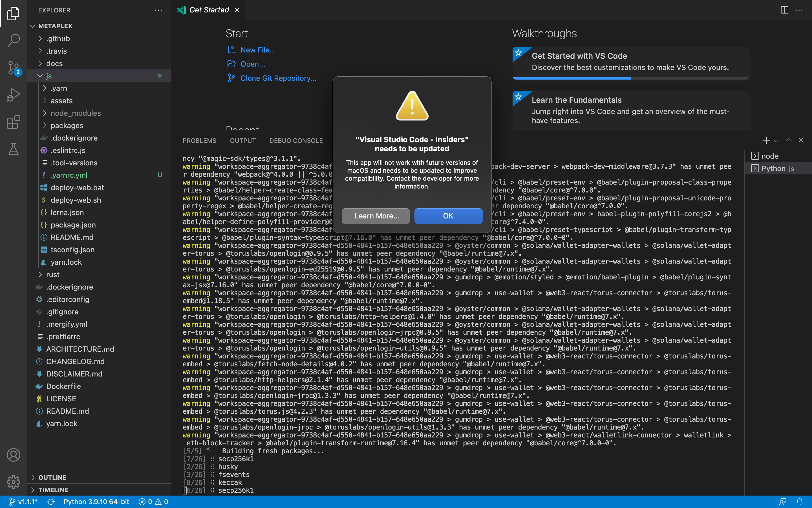The height and width of the screenshot is (508, 812).
Task: Select the node terminal instance
Action: [x=778, y=156]
